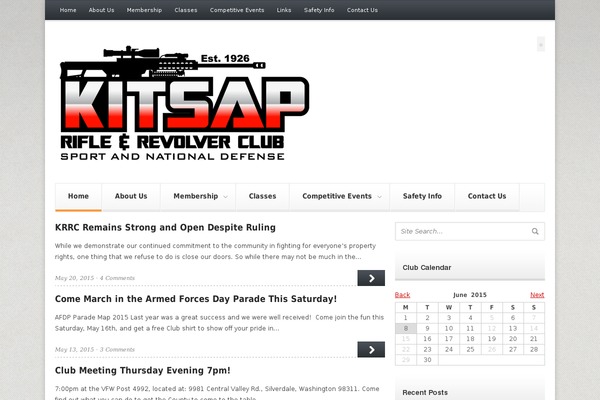Open the 4 Comments link
Viewport: 600px width, 400px height.
(117, 278)
